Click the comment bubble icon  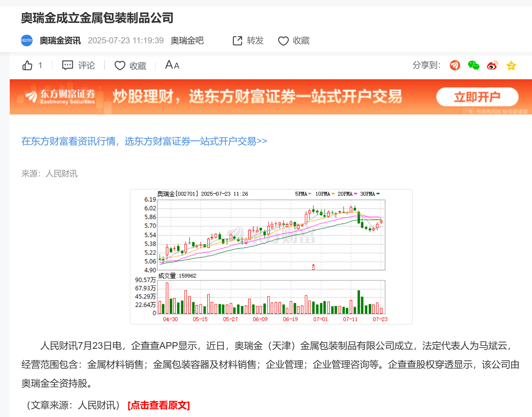pos(67,65)
